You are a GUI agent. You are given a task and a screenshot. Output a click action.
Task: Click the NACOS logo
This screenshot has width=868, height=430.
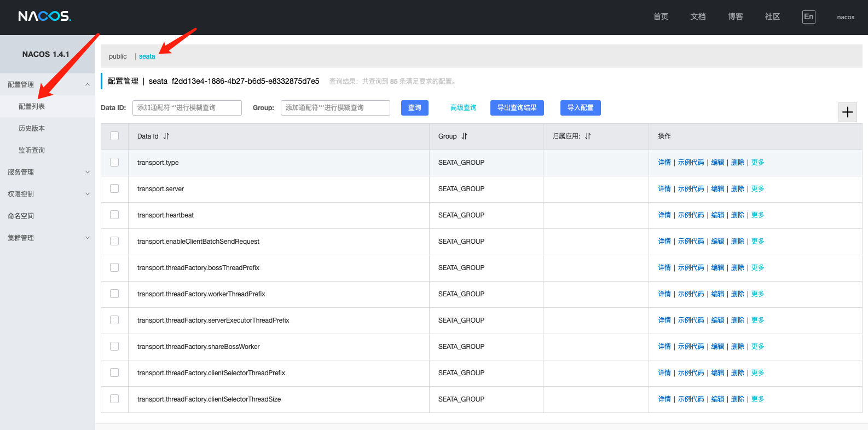pos(45,16)
